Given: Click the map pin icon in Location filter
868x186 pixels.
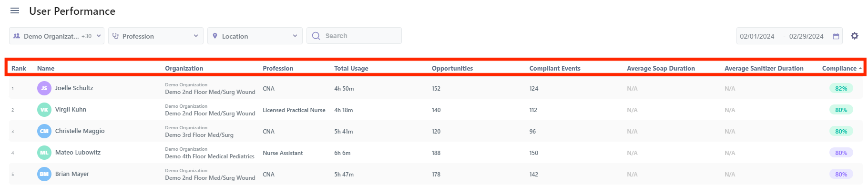Looking at the screenshot, I should [x=215, y=36].
